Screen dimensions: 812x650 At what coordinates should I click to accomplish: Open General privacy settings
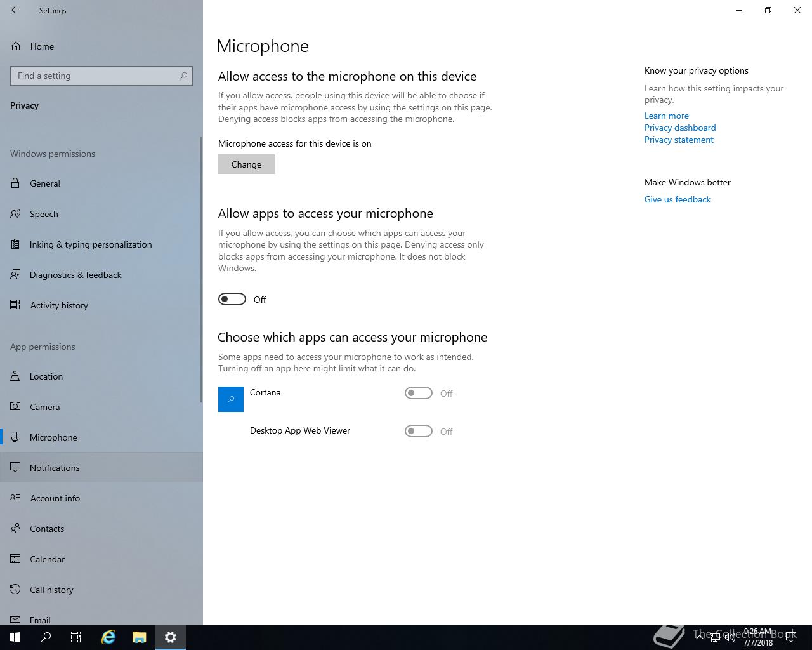(x=101, y=183)
